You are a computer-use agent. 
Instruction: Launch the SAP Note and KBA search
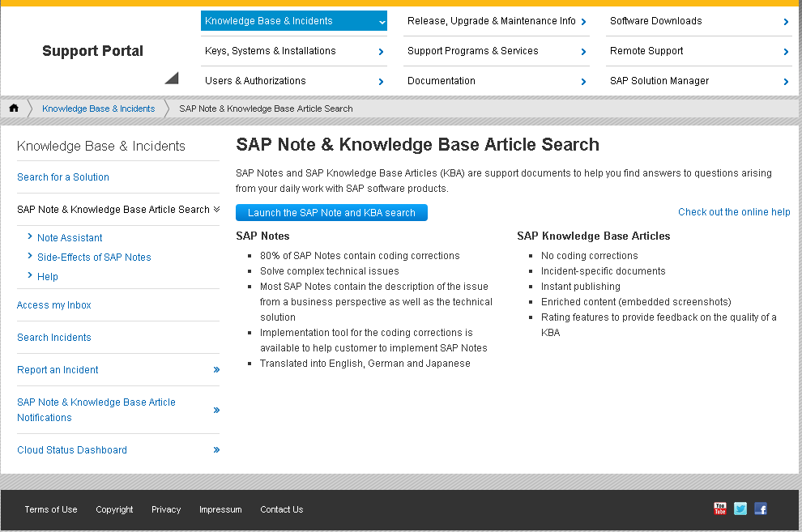[x=331, y=213]
